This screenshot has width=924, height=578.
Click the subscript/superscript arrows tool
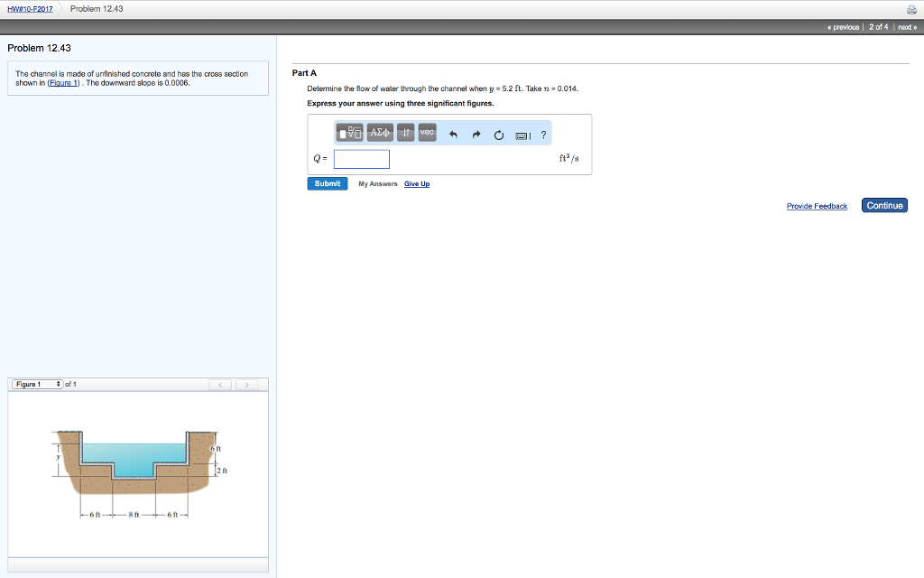(x=405, y=134)
